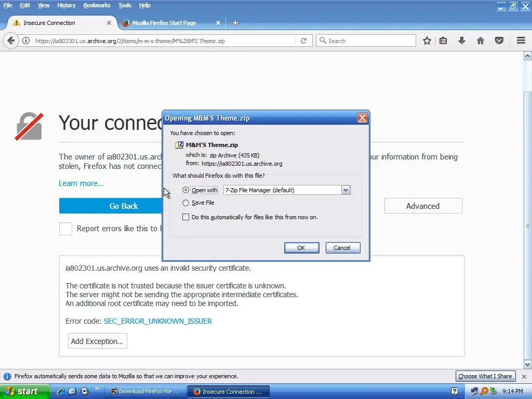Screen dimensions: 532x399
Task: Save page to Pocket icon
Action: tap(499, 41)
